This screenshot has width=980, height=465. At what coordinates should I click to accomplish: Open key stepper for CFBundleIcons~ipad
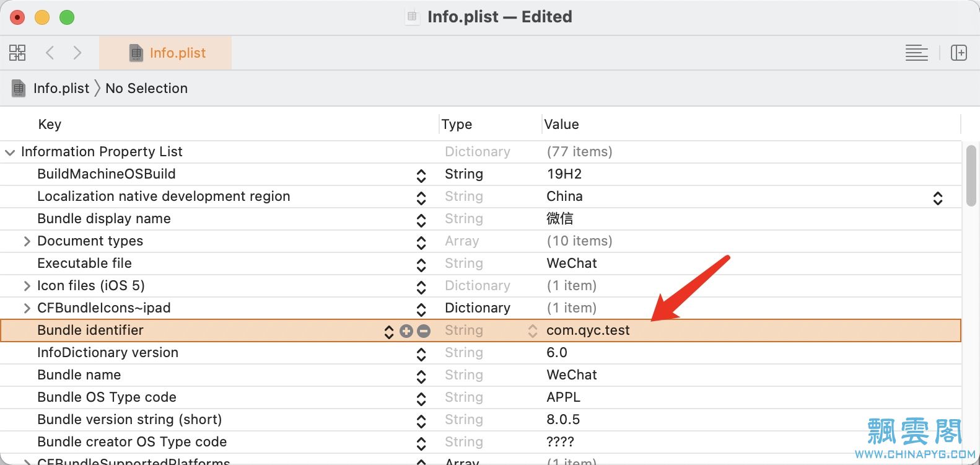click(421, 310)
